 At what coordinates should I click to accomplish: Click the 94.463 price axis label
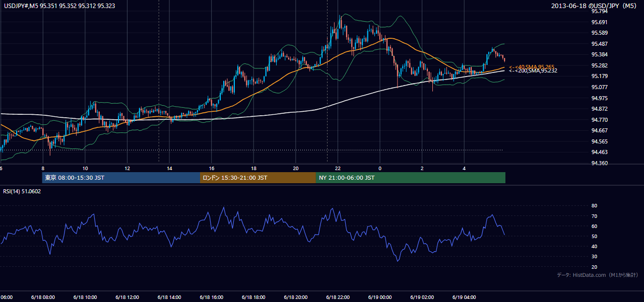click(599, 152)
